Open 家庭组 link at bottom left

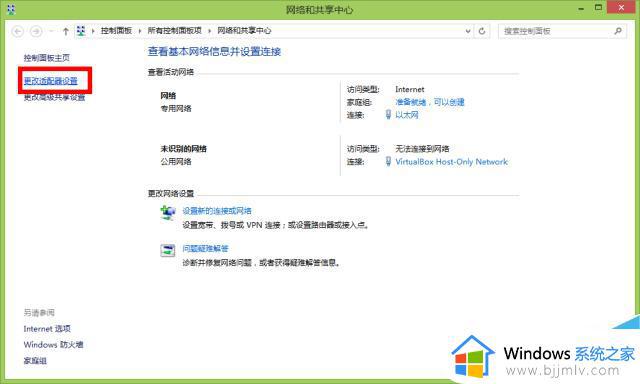(x=35, y=361)
